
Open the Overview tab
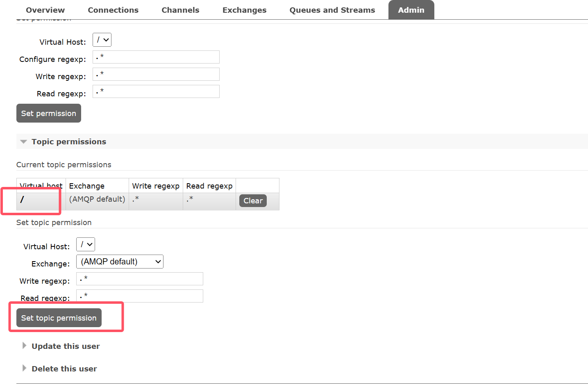(x=45, y=10)
